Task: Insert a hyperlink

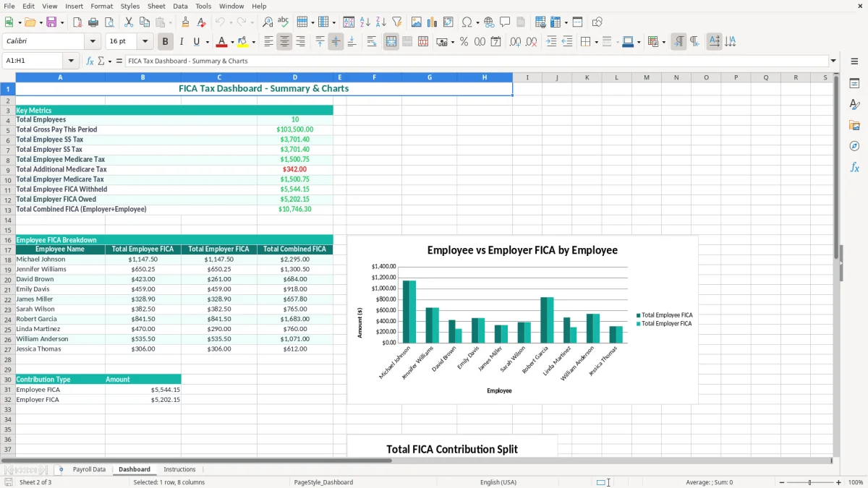Action: tap(489, 22)
